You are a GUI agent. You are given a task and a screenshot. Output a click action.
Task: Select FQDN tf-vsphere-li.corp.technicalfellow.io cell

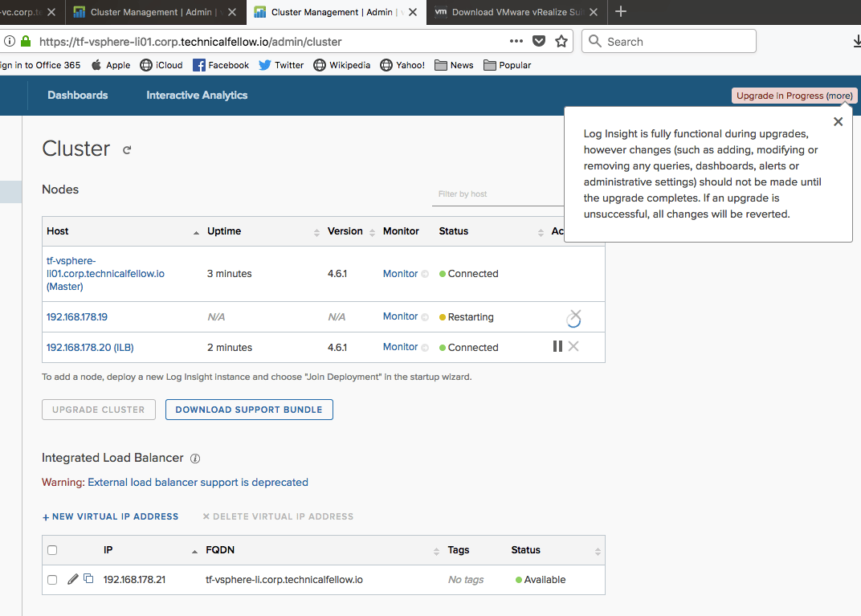(x=284, y=580)
